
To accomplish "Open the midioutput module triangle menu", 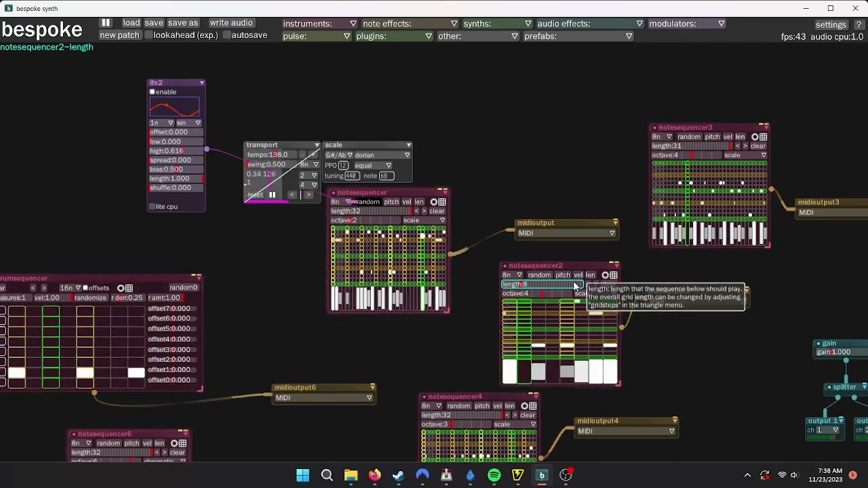I will click(x=615, y=223).
